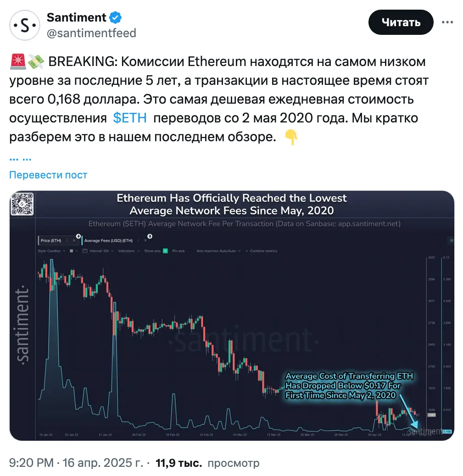The image size is (463, 476).
Task: Remove the Price (ETH) metric tab
Action: pyautogui.click(x=74, y=240)
